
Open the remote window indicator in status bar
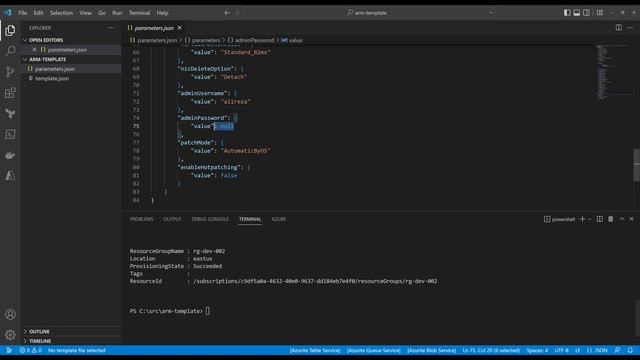tap(9, 350)
